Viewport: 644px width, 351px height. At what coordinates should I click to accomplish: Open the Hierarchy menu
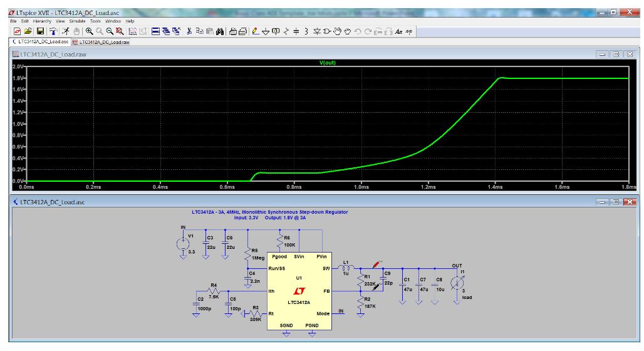(x=42, y=21)
